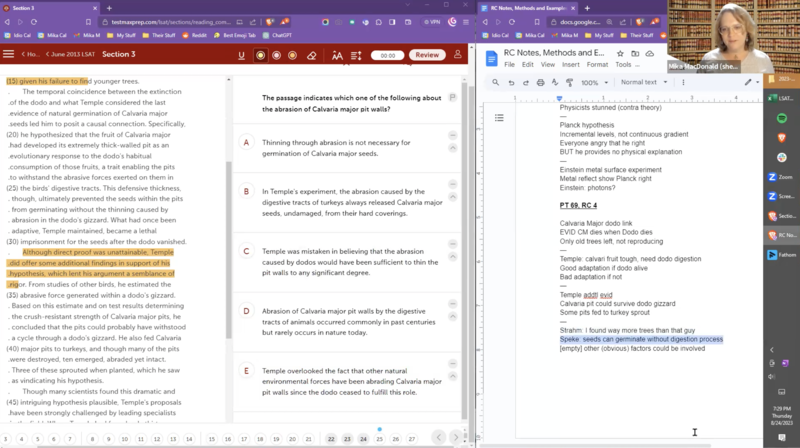Click the print icon in Google Docs
The height and width of the screenshot is (448, 800).
coord(541,83)
